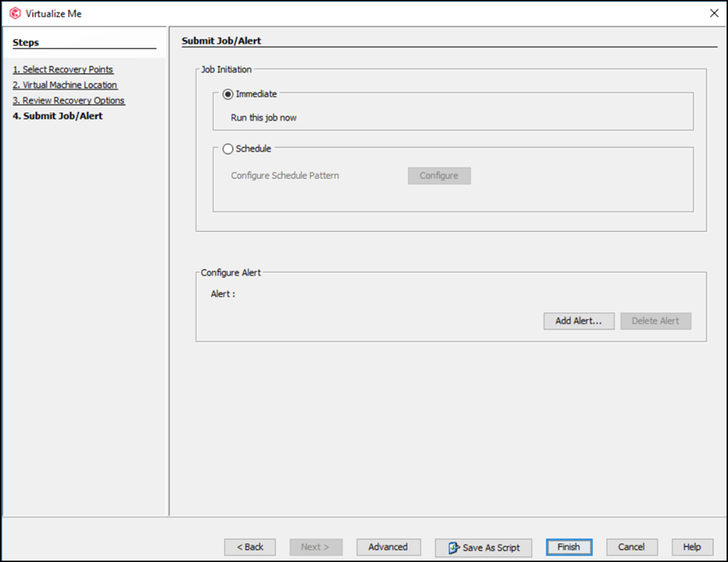Image resolution: width=728 pixels, height=562 pixels.
Task: Click the Add Alert button
Action: (x=578, y=321)
